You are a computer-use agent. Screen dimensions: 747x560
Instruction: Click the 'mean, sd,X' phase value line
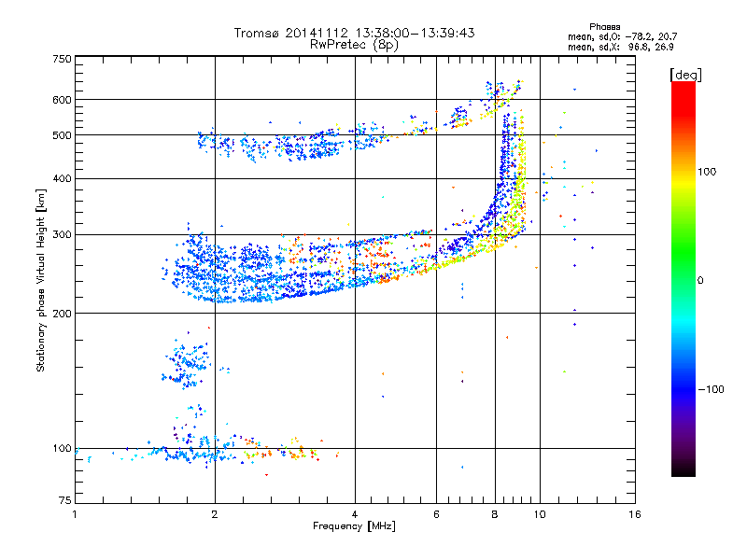coord(620,48)
